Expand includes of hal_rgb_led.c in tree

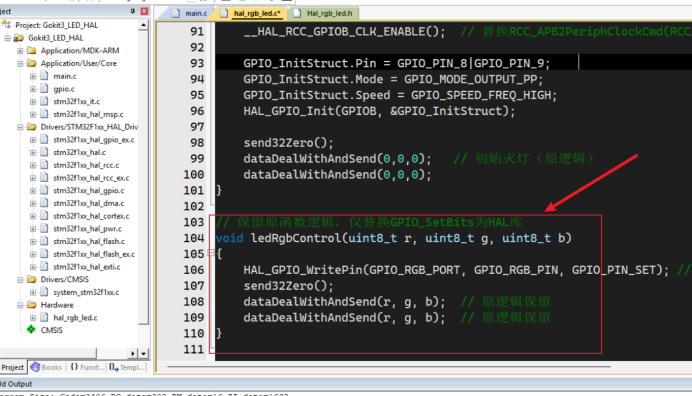pyautogui.click(x=33, y=318)
